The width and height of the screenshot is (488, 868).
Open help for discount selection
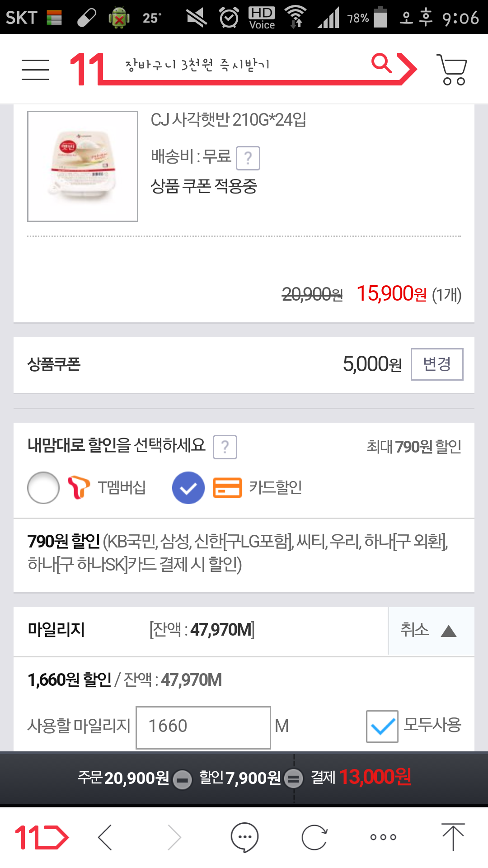coord(225,447)
